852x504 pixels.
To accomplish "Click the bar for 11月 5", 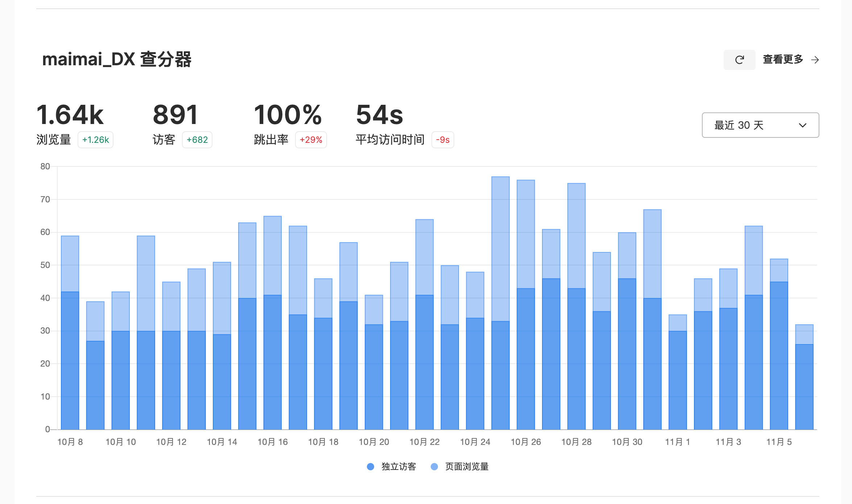I will coord(779,344).
